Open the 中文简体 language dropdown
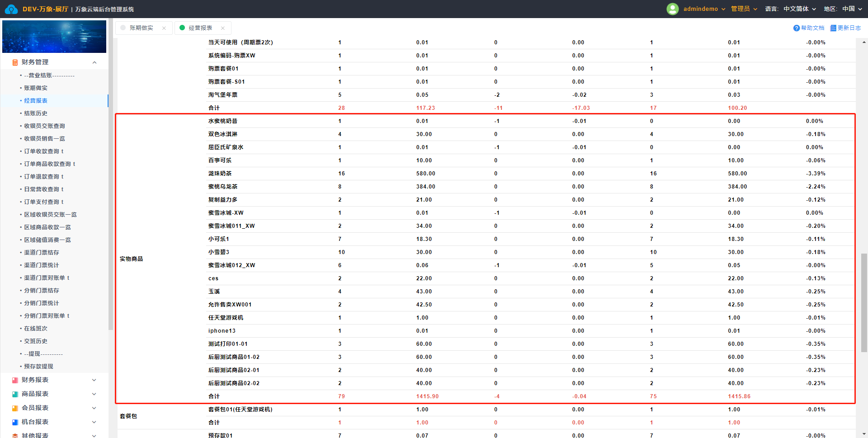Viewport: 868px width, 438px height. pos(800,9)
